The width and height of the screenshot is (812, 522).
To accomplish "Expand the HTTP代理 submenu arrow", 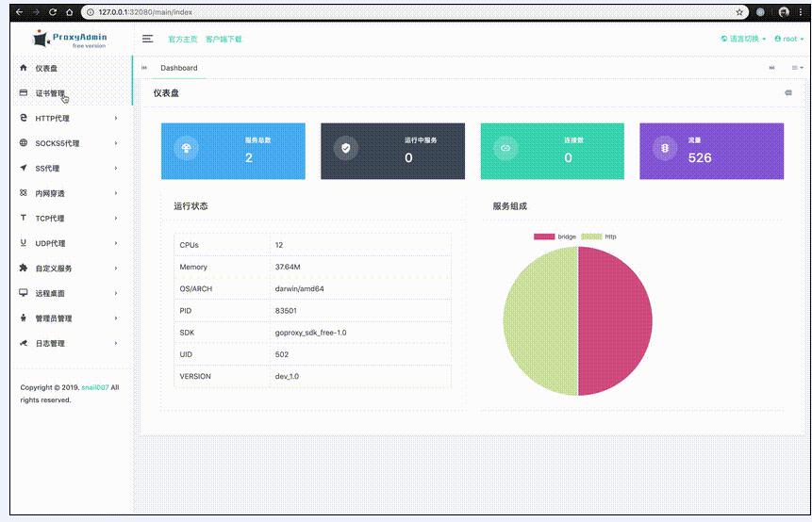I will (x=116, y=118).
